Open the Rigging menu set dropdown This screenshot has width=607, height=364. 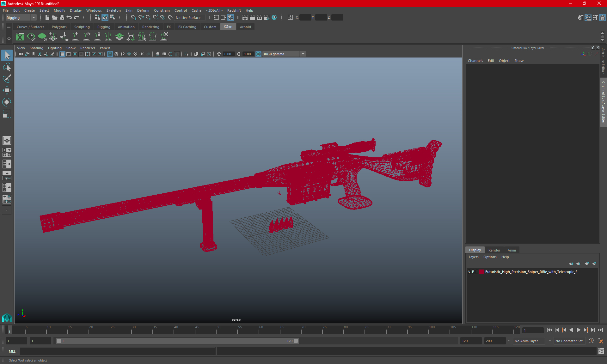21,18
